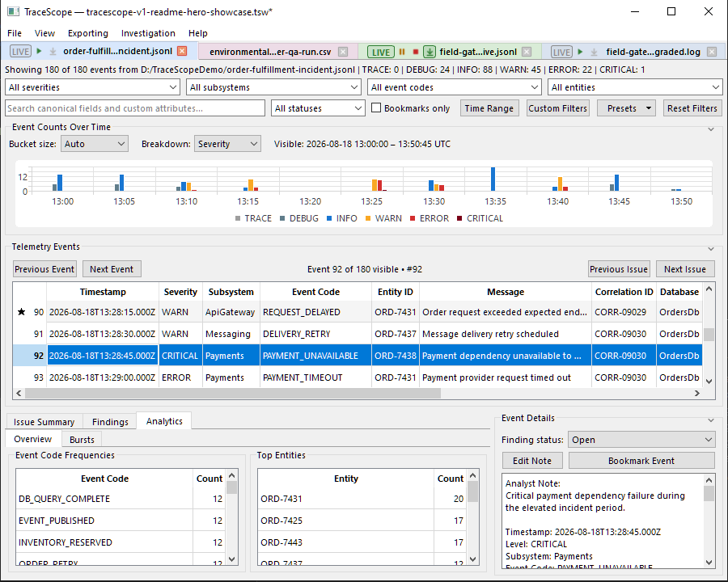The width and height of the screenshot is (728, 582).
Task: Open the Help menu
Action: click(198, 33)
